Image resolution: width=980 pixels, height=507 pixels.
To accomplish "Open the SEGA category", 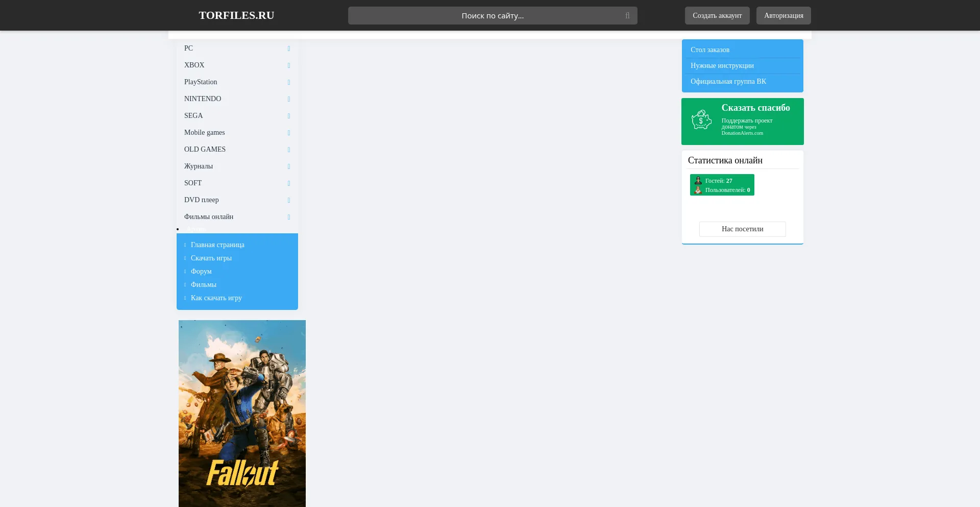I will pyautogui.click(x=193, y=115).
